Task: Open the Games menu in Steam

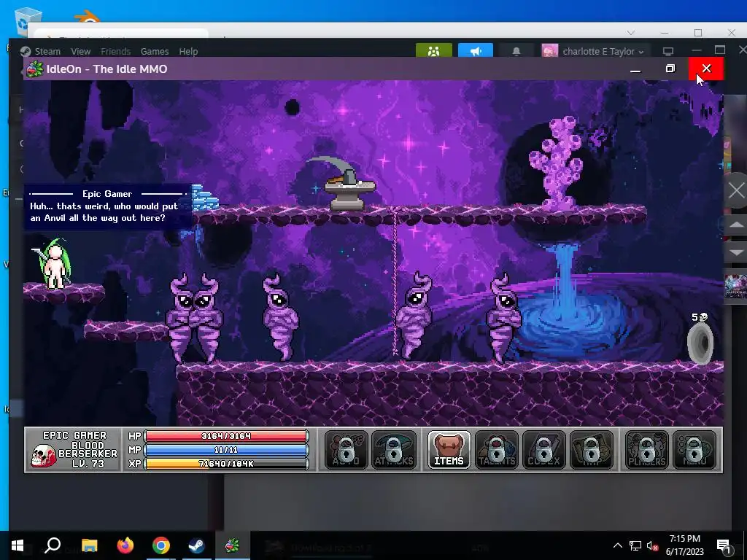Action: pyautogui.click(x=155, y=52)
